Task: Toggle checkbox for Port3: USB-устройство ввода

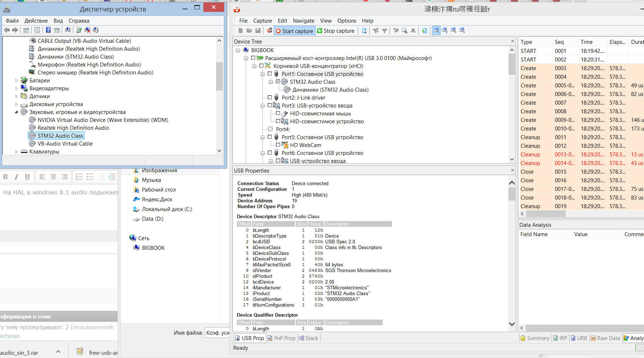Action: [270, 105]
